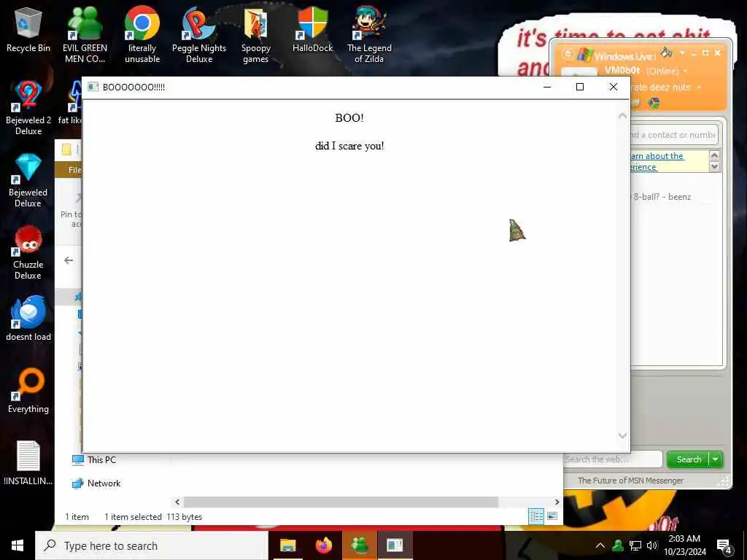
Task: Open the 'literally unusable' Chrome shortcut
Action: pos(142,35)
